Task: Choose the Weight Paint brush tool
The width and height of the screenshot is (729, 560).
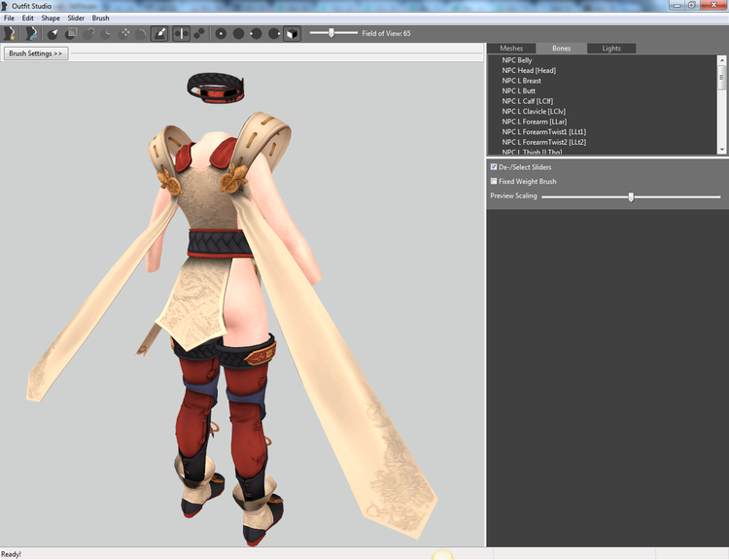Action: (159, 33)
